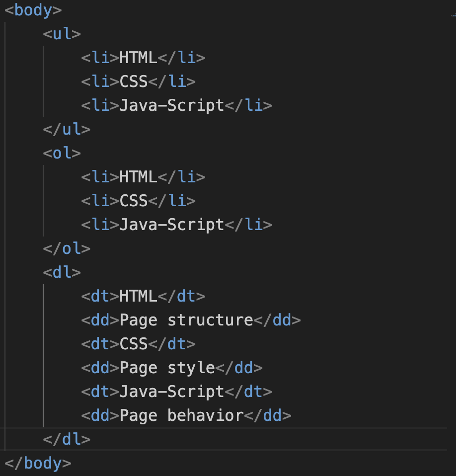Click 'Page behavior' description text

click(181, 415)
